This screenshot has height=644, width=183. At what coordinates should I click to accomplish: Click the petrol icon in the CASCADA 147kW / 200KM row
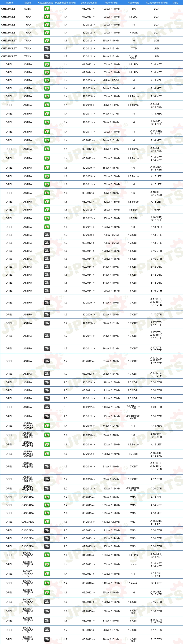click(x=47, y=522)
